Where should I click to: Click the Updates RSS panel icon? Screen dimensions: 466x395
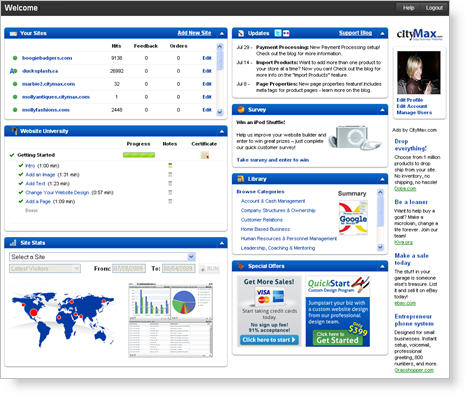(x=241, y=33)
